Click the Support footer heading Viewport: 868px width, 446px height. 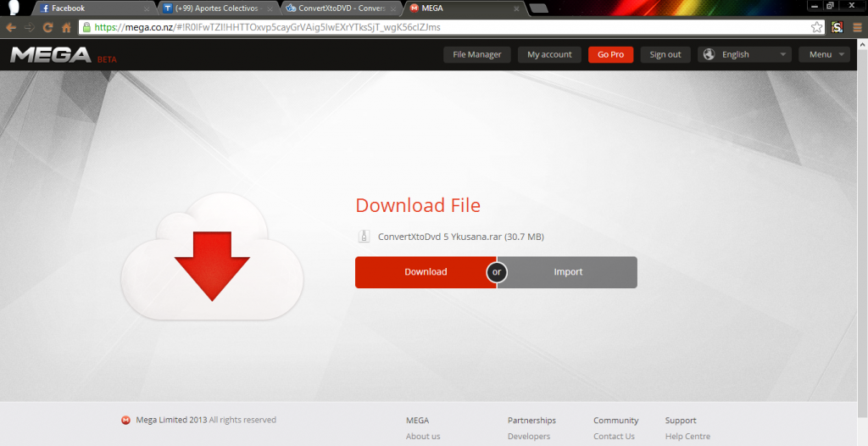tap(681, 421)
